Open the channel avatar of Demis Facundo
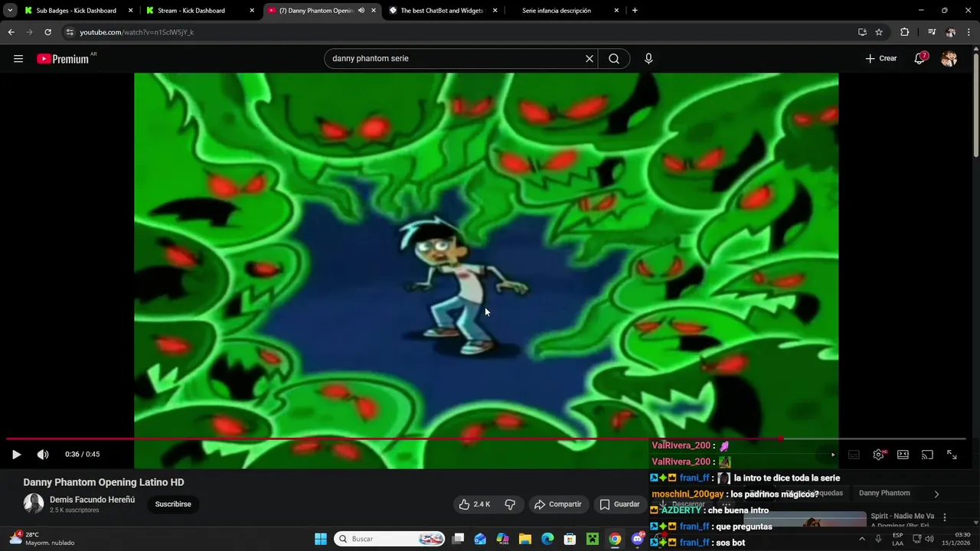The height and width of the screenshot is (551, 980). click(x=34, y=504)
